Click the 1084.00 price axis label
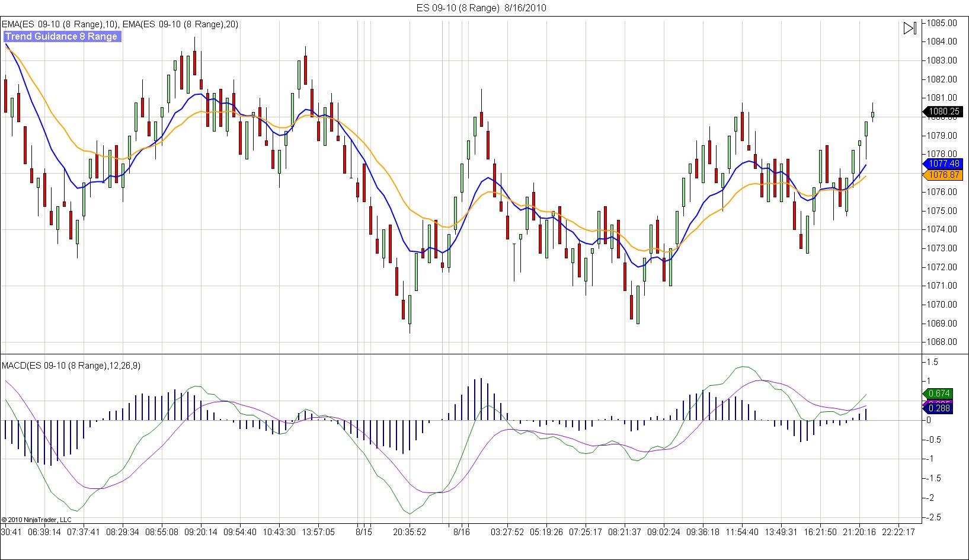Image resolution: width=969 pixels, height=560 pixels. [x=942, y=41]
